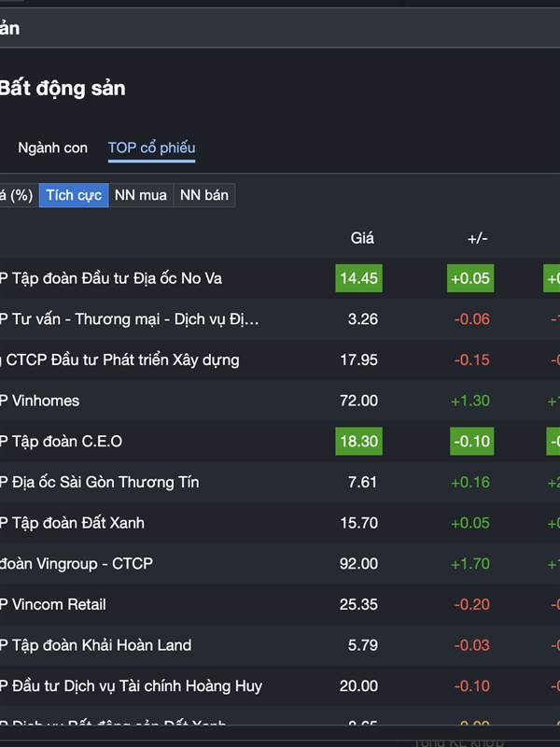Image resolution: width=560 pixels, height=747 pixels.
Task: Choose the Tích cực filter button
Action: [x=74, y=195]
